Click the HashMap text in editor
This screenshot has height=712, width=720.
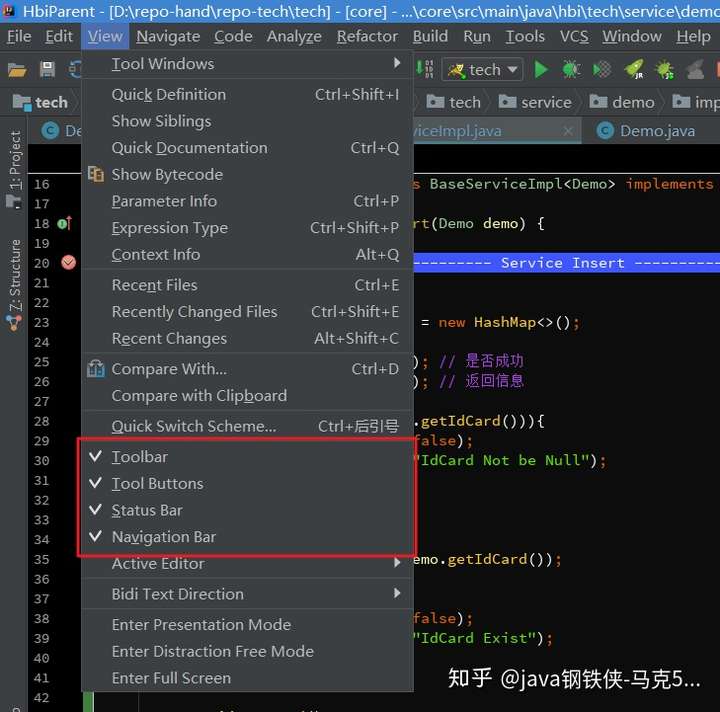click(x=504, y=323)
